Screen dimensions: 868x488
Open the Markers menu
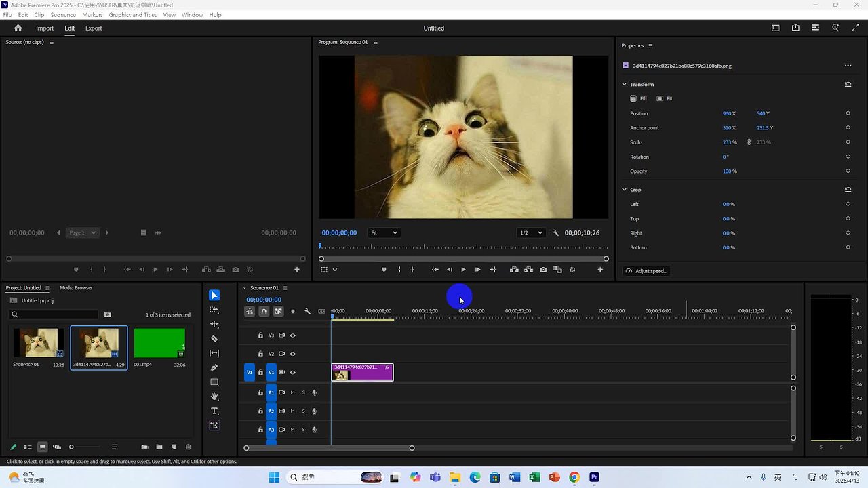click(x=92, y=14)
